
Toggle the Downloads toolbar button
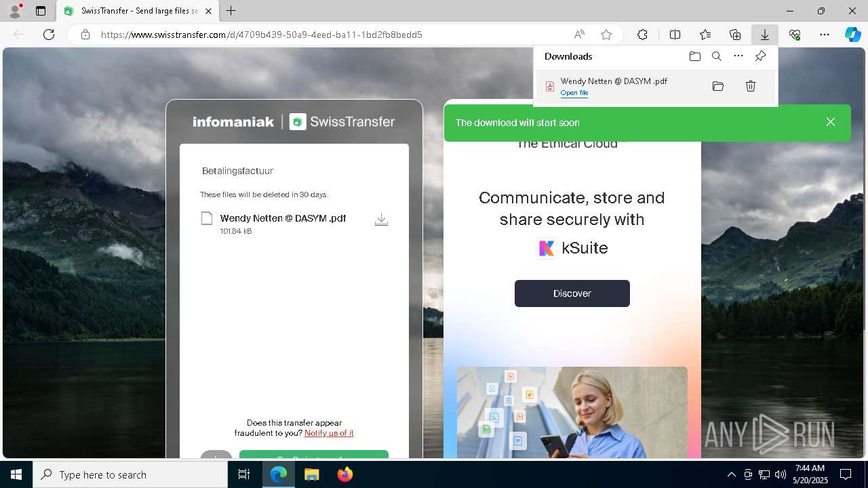(764, 35)
